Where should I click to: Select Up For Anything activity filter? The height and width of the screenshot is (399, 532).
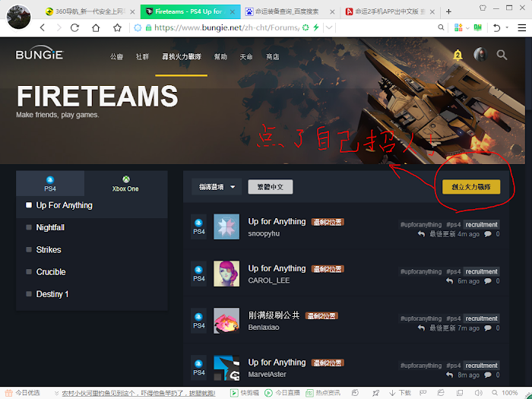click(x=92, y=206)
